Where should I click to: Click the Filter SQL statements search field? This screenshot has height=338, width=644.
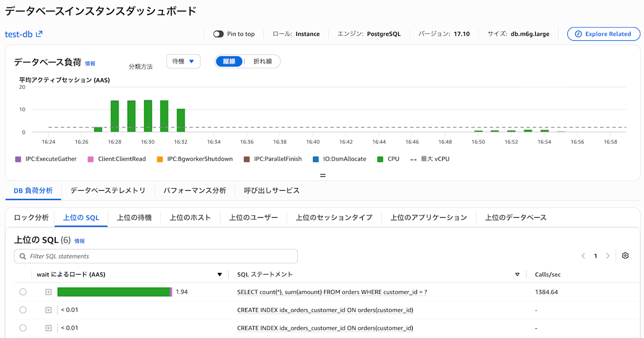click(x=156, y=256)
